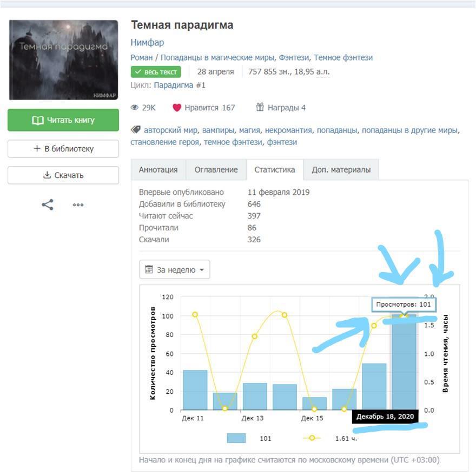
Task: Select the Доп. материалы tab
Action: [x=341, y=169]
